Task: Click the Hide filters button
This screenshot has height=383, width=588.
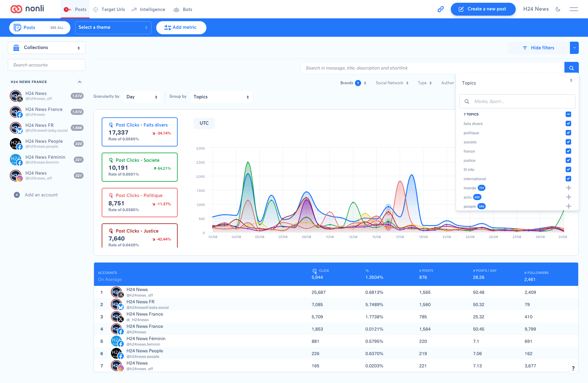Action: coord(539,48)
